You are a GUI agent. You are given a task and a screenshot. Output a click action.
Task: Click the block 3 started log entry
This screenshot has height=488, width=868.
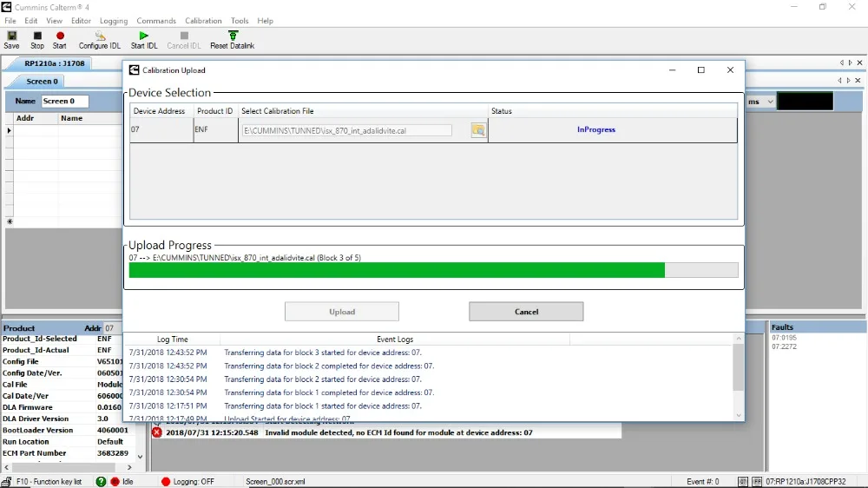coord(323,353)
